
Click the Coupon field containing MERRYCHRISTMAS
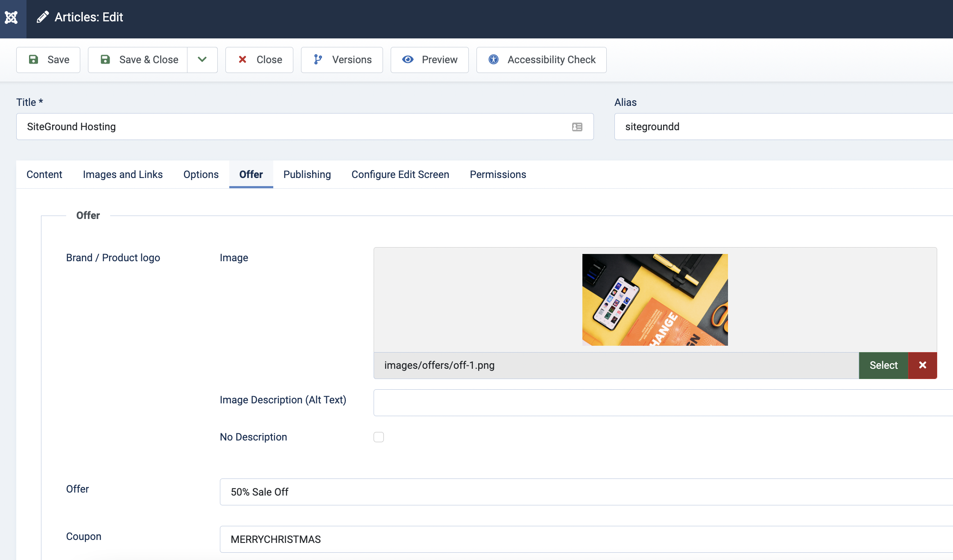(x=585, y=540)
